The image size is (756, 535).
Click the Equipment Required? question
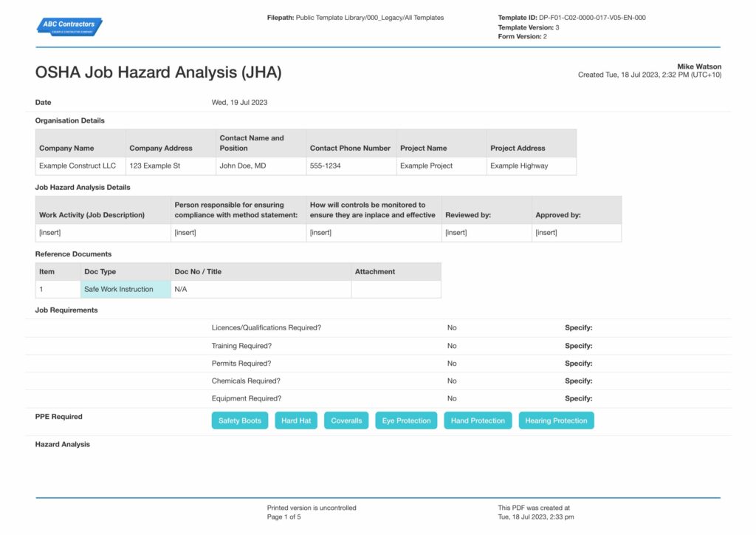coord(247,398)
